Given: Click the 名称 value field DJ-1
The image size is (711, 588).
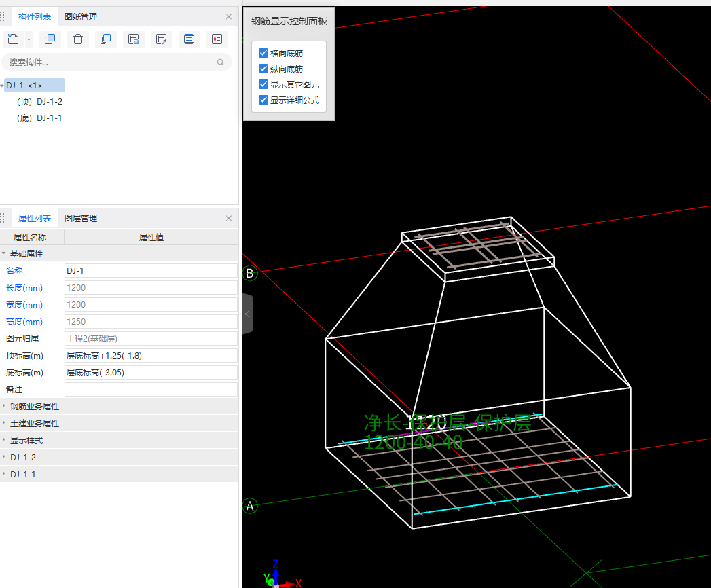Looking at the screenshot, I should (151, 271).
